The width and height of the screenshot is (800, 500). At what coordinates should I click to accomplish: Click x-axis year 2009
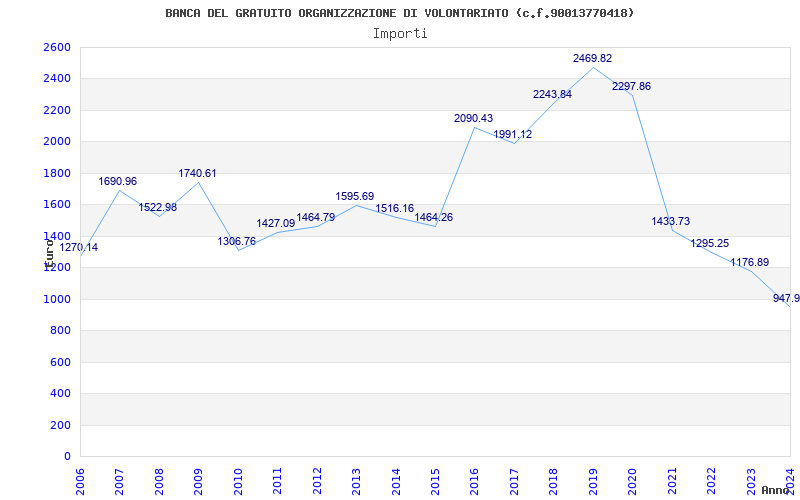point(199,481)
